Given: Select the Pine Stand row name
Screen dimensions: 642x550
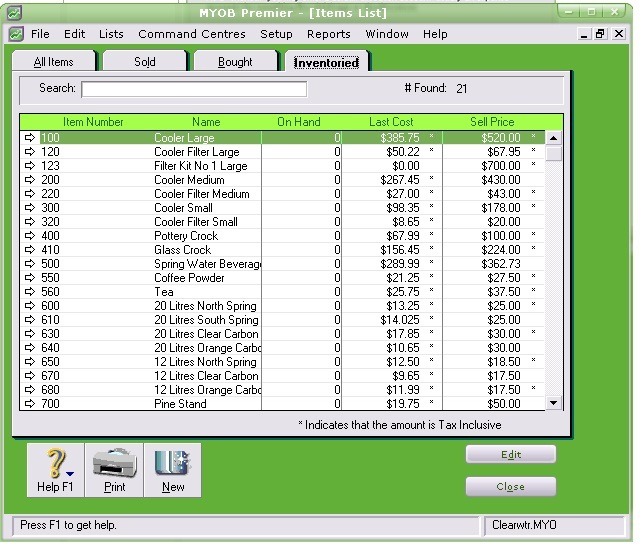Looking at the screenshot, I should pyautogui.click(x=180, y=404).
